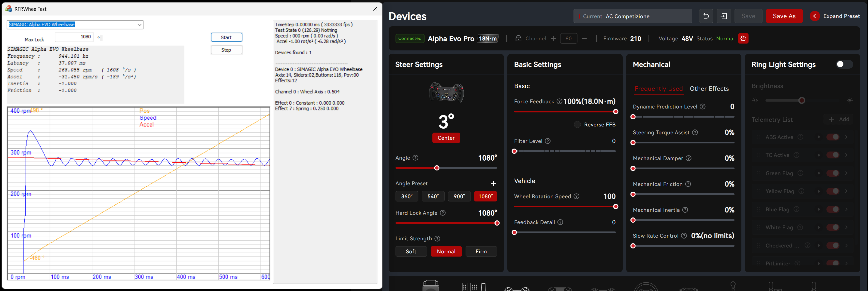Click the Feedback Detail help icon

point(560,222)
